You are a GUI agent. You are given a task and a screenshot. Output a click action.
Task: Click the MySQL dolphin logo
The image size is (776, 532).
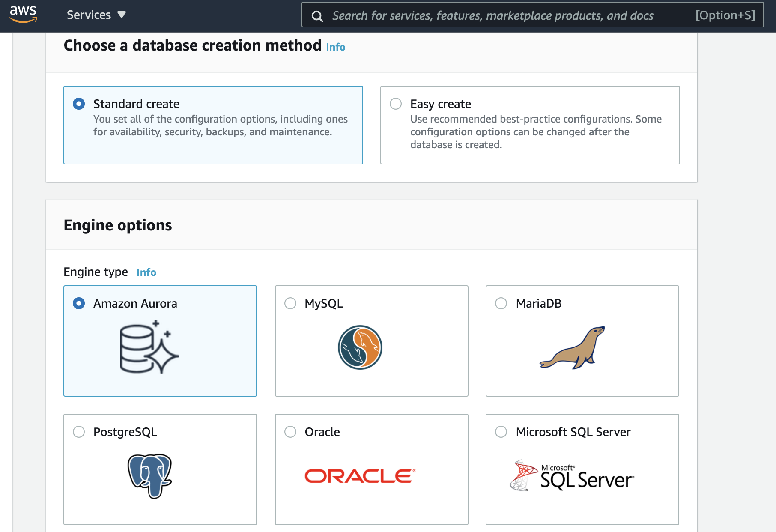pos(360,347)
